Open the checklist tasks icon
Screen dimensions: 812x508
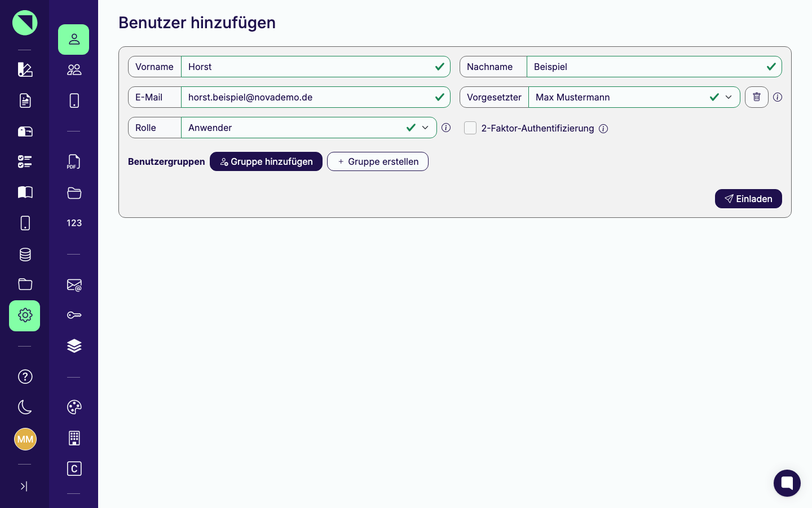coord(25,162)
